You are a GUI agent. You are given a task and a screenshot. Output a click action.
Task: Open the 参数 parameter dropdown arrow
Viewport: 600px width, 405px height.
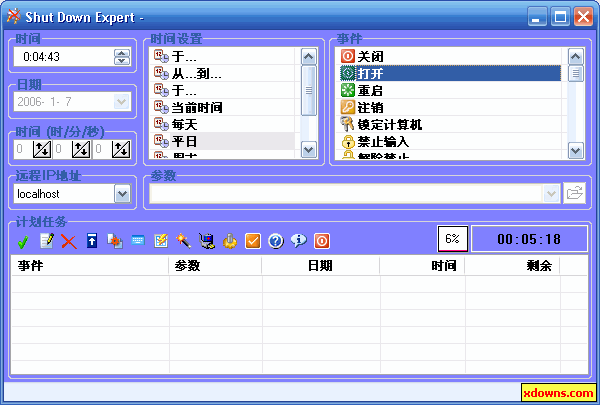point(551,194)
